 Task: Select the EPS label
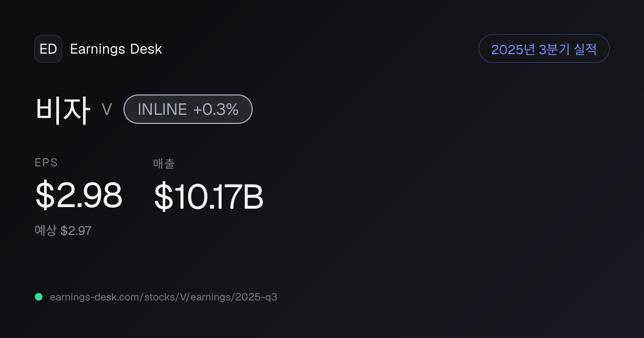click(46, 163)
